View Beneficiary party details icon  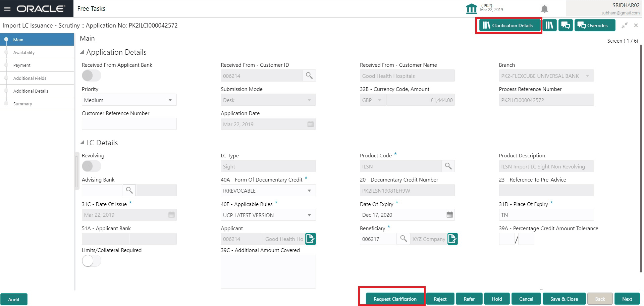452,239
